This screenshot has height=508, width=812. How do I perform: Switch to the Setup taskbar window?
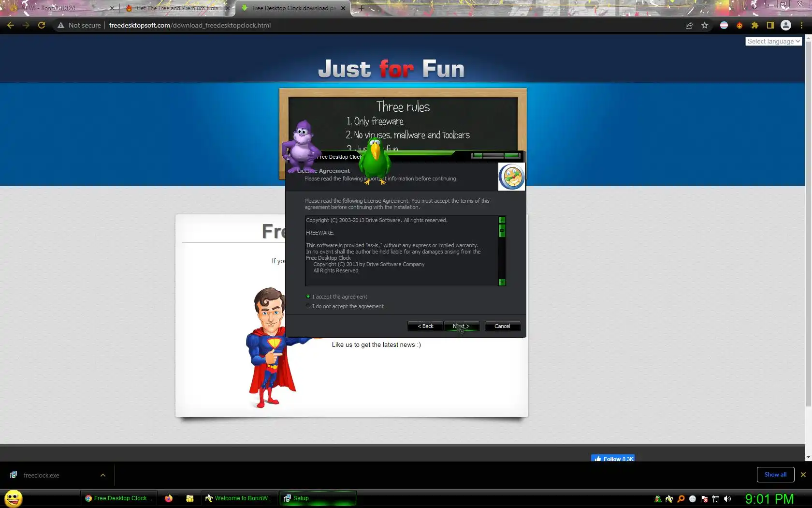(318, 498)
